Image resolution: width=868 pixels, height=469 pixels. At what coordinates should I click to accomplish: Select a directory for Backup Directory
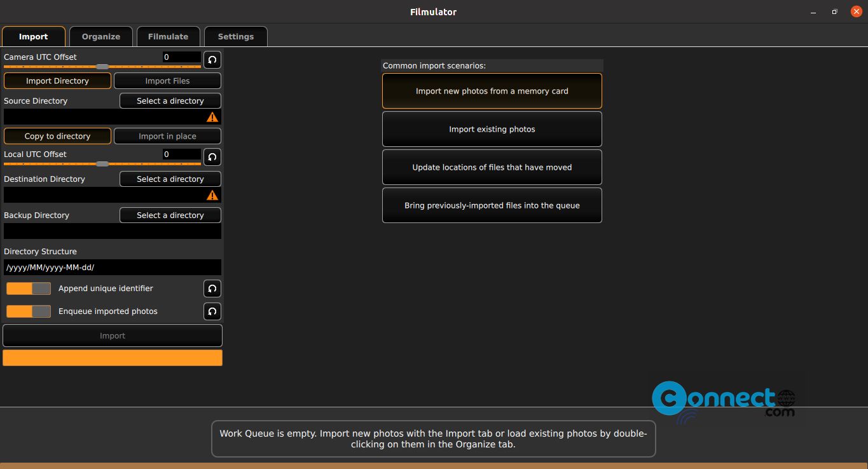coord(170,215)
